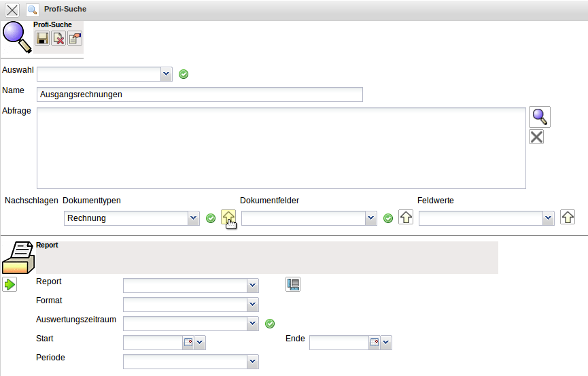Click green check next to Auswahl
588x376 pixels.
184,74
